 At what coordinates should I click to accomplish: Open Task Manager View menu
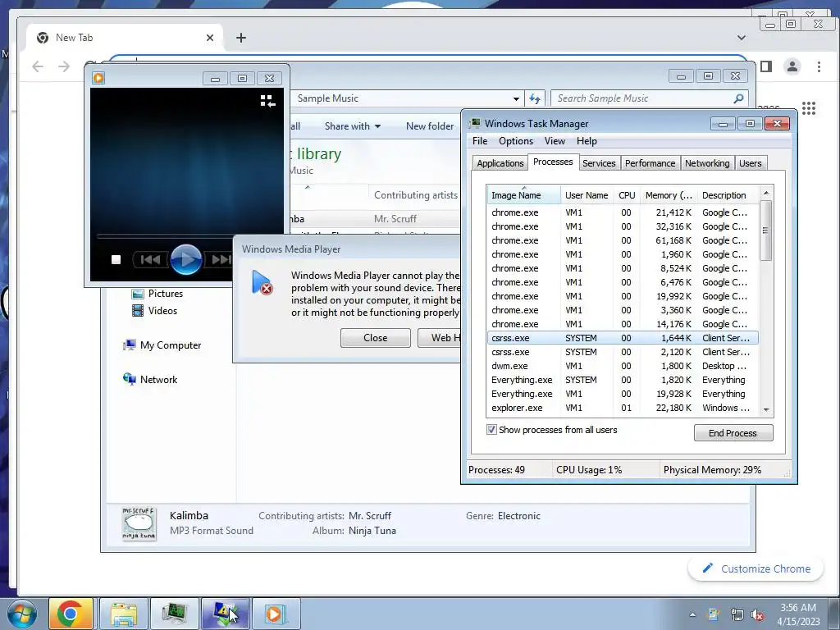tap(555, 141)
